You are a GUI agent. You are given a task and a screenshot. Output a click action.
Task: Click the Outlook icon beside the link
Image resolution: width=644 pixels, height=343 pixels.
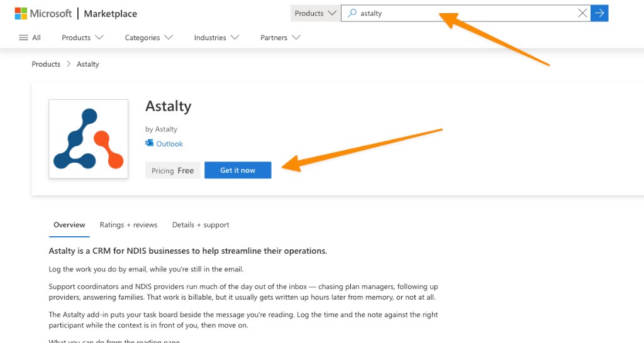(150, 143)
